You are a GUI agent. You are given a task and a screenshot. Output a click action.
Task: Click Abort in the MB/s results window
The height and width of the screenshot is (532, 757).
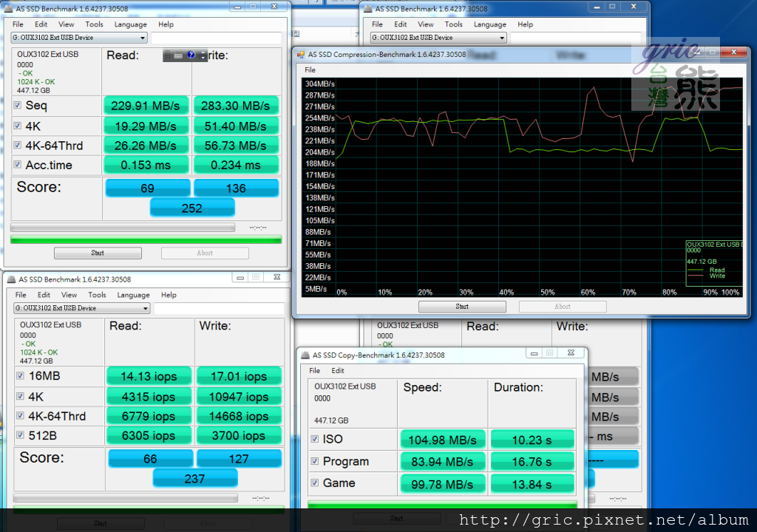pos(205,253)
